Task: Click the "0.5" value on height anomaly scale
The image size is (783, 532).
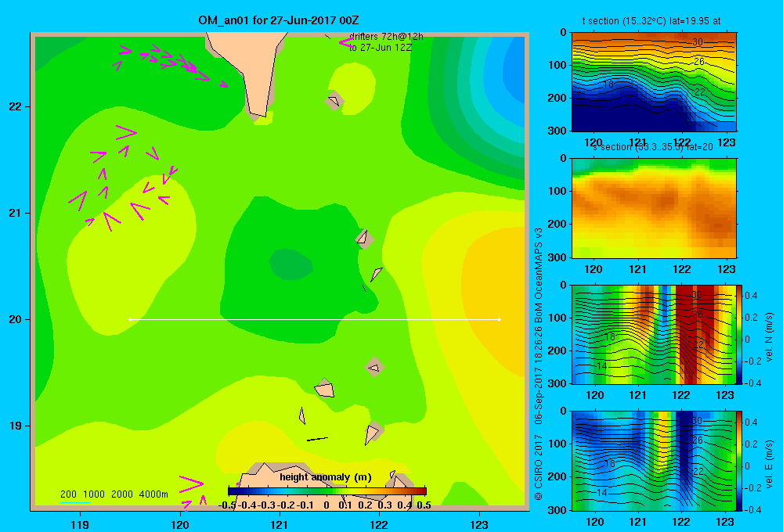Action: pos(424,505)
